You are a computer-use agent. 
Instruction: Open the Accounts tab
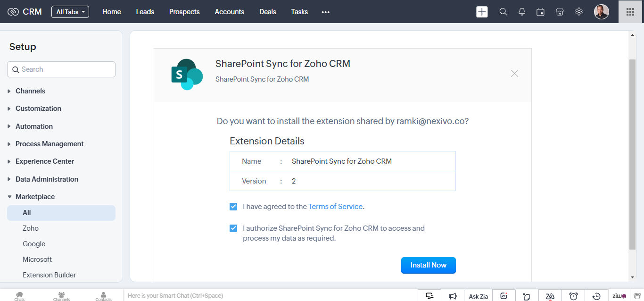coord(230,12)
